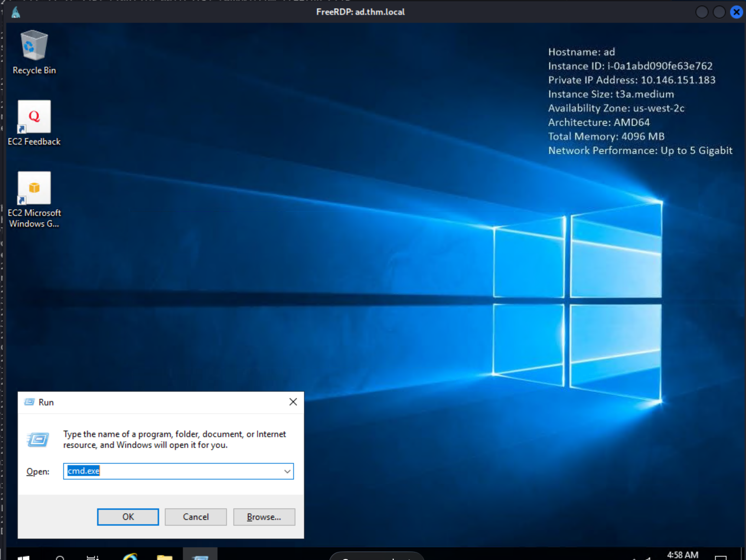Screen dimensions: 746x560
Task: Click the Browse... button
Action: click(264, 517)
